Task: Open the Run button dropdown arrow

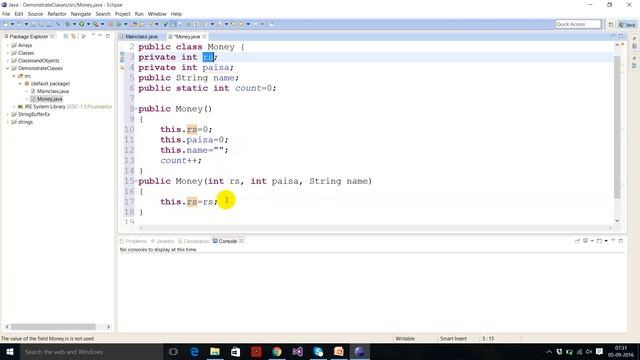Action: pos(88,24)
